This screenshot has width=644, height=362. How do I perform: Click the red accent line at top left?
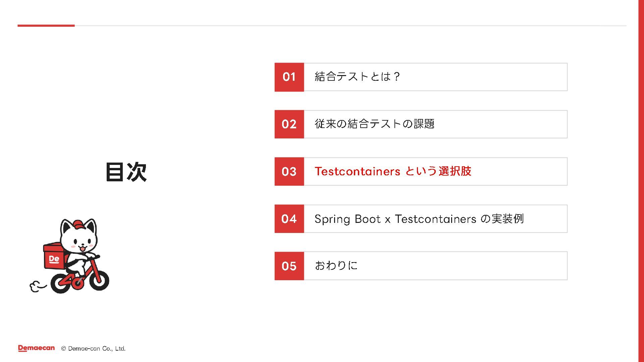[x=46, y=25]
